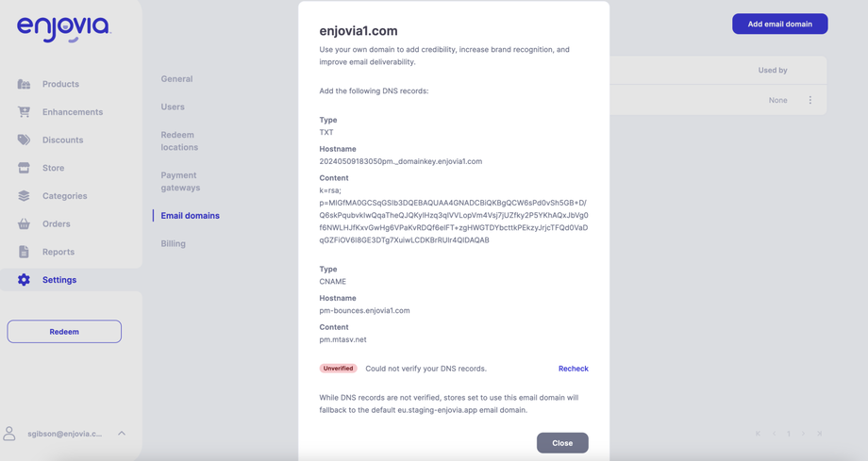Open the General settings tab
This screenshot has height=461, width=868.
(176, 79)
